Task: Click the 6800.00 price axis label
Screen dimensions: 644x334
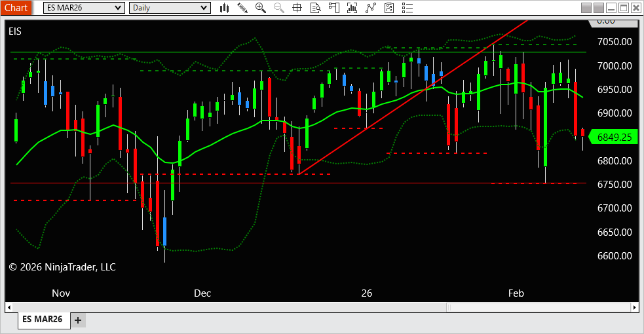Action: point(615,161)
